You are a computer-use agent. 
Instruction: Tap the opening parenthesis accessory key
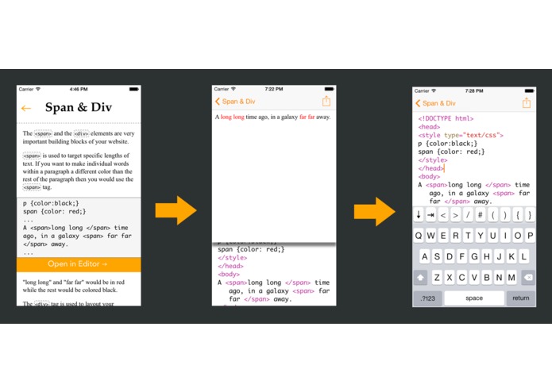tap(493, 215)
